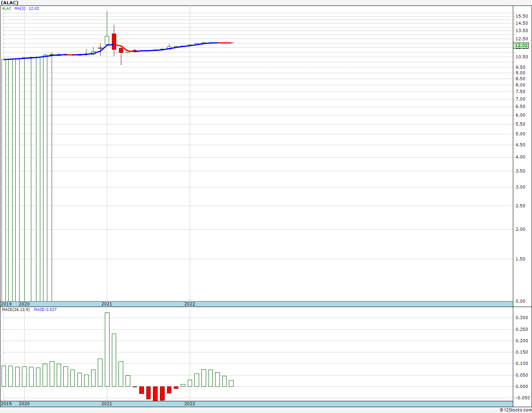The width and height of the screenshot is (532, 413).
Task: Click the 1.50 price axis label
Action: (520, 259)
